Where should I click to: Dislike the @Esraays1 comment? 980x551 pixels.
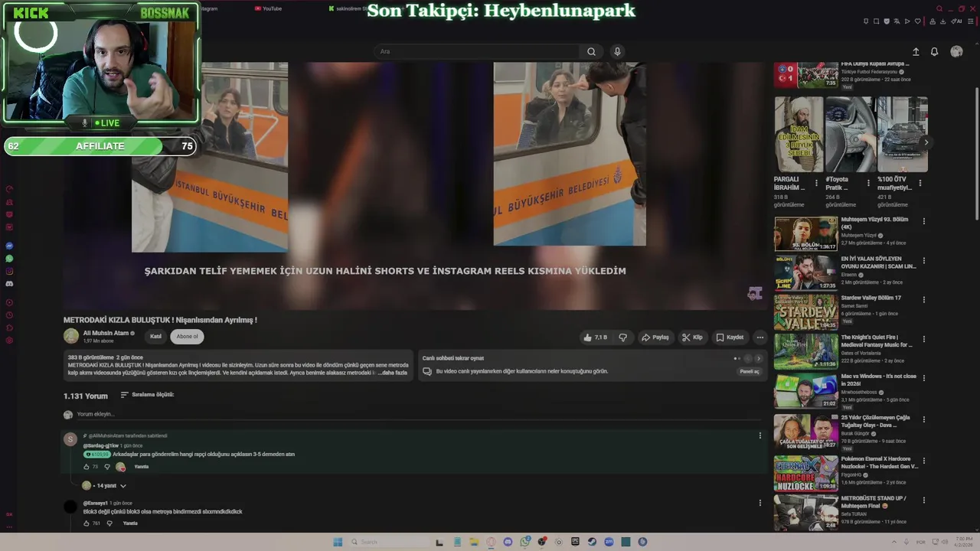point(109,523)
